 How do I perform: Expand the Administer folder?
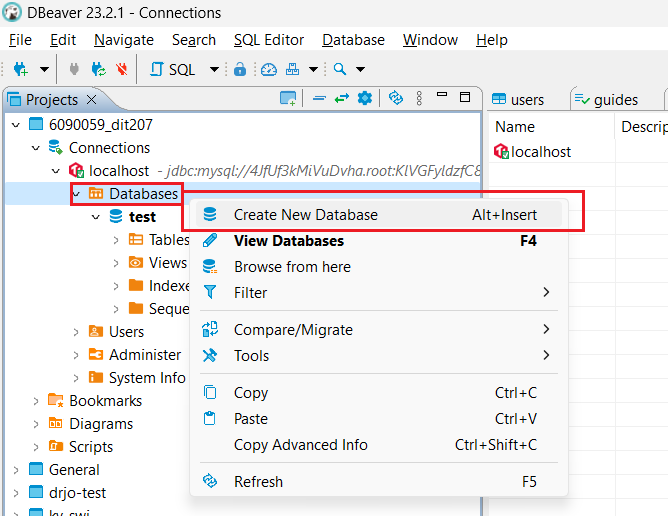76,355
